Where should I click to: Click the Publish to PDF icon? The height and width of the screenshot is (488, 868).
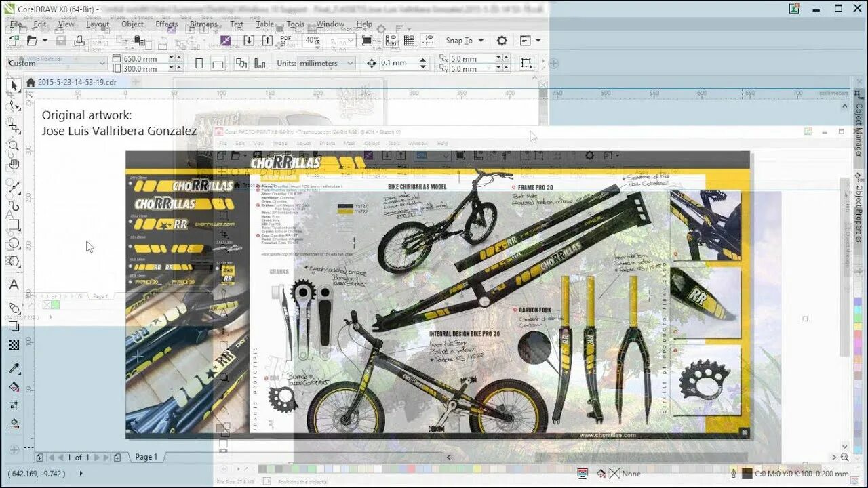click(286, 41)
